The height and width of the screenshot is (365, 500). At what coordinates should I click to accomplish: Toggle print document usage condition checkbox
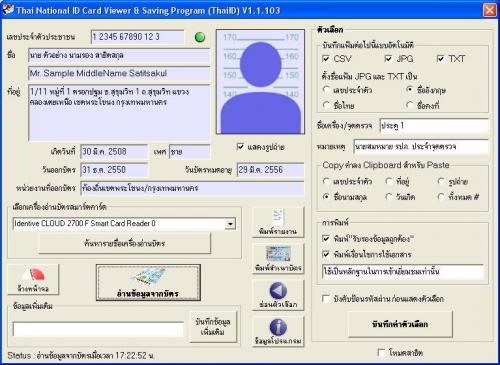(x=326, y=254)
